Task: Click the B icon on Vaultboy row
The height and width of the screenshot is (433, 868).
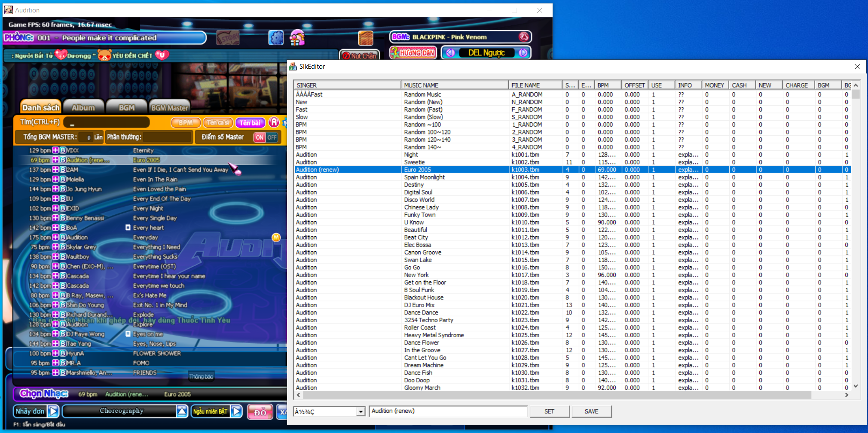Action: tap(63, 256)
